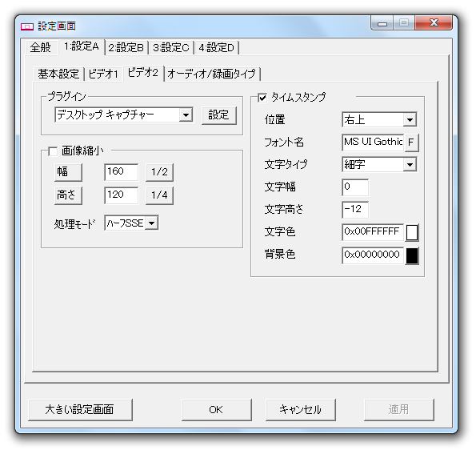Enable the 画像縮小 checkbox
Screen dimensions: 476x450
(53, 151)
